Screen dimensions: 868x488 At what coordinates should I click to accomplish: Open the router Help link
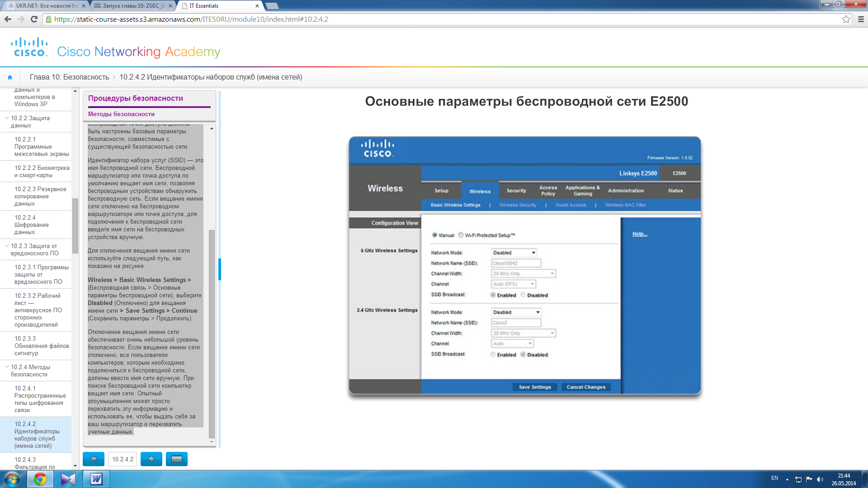[x=640, y=234]
